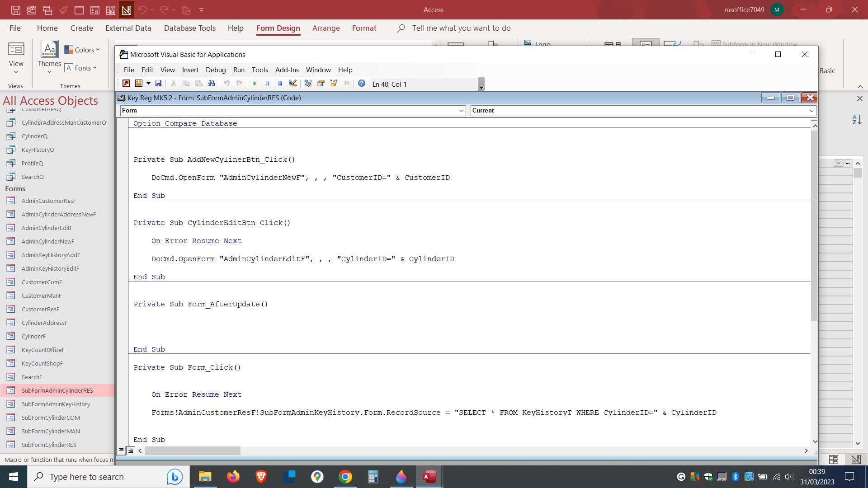Collapse the Access ribbon chevron
868x488 pixels.
click(x=860, y=86)
